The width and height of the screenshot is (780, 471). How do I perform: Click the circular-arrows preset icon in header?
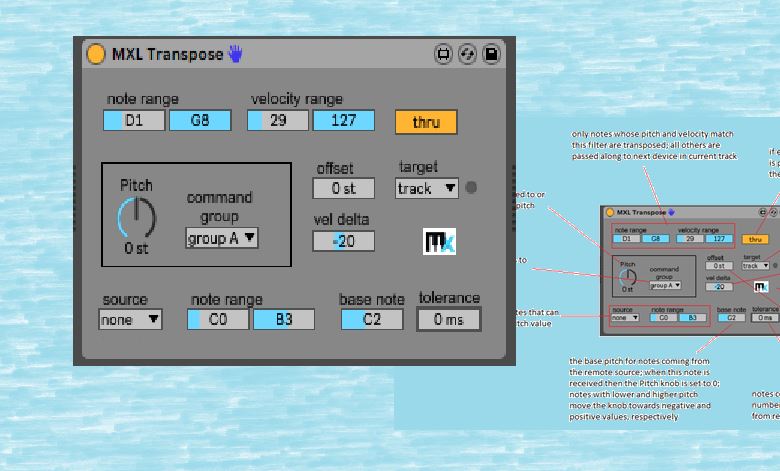(x=467, y=54)
